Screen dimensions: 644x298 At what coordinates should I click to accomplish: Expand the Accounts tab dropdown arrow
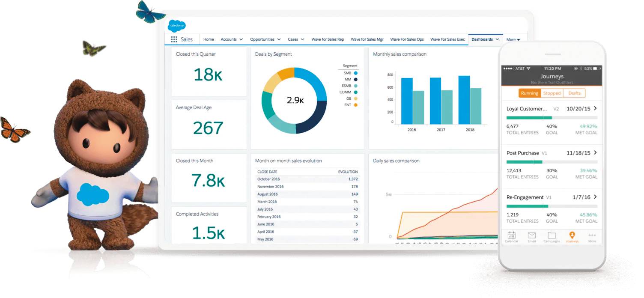coord(241,39)
